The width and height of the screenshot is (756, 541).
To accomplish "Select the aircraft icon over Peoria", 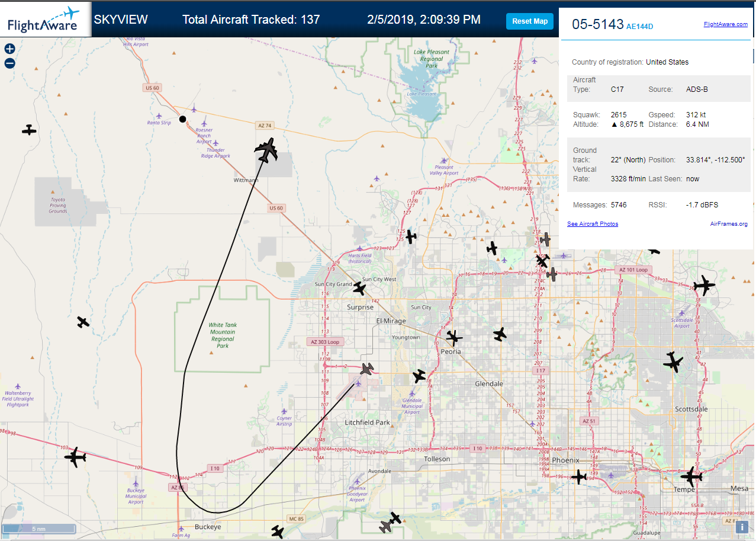I will [x=453, y=338].
